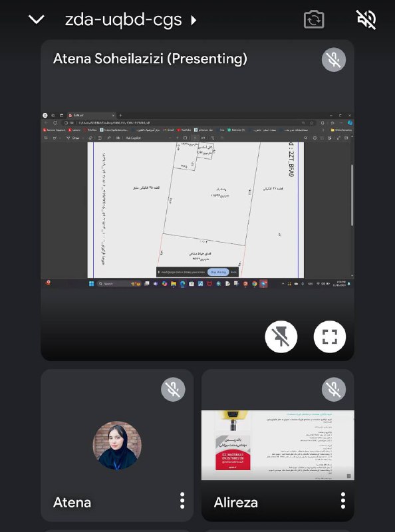Tap the shared screen presentation view
The image size is (395, 532).
tap(197, 200)
